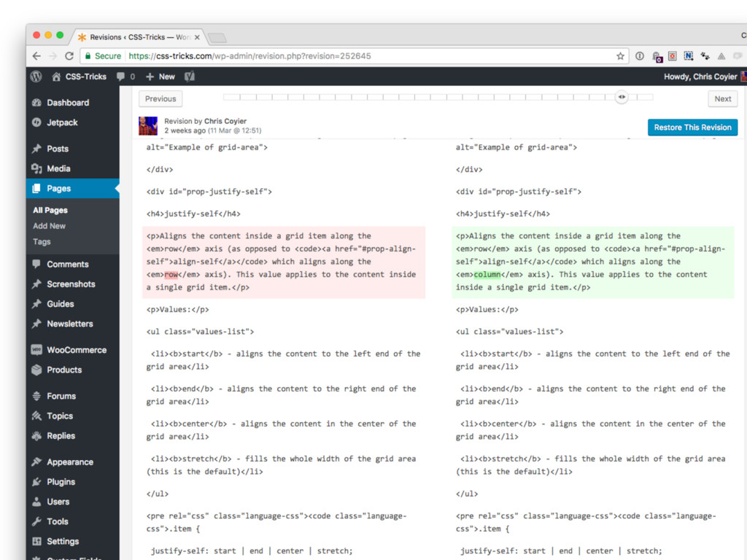Click the Previous revision button

160,99
